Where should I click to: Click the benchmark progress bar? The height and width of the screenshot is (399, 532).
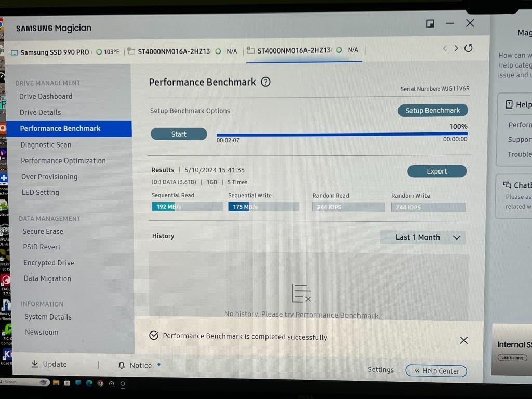[342, 135]
